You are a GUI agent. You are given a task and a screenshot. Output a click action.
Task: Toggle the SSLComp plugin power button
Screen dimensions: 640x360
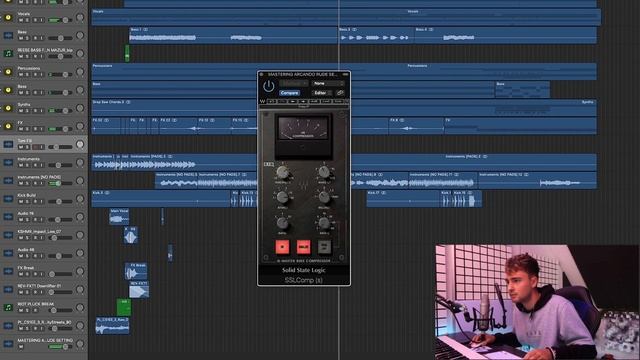point(268,86)
